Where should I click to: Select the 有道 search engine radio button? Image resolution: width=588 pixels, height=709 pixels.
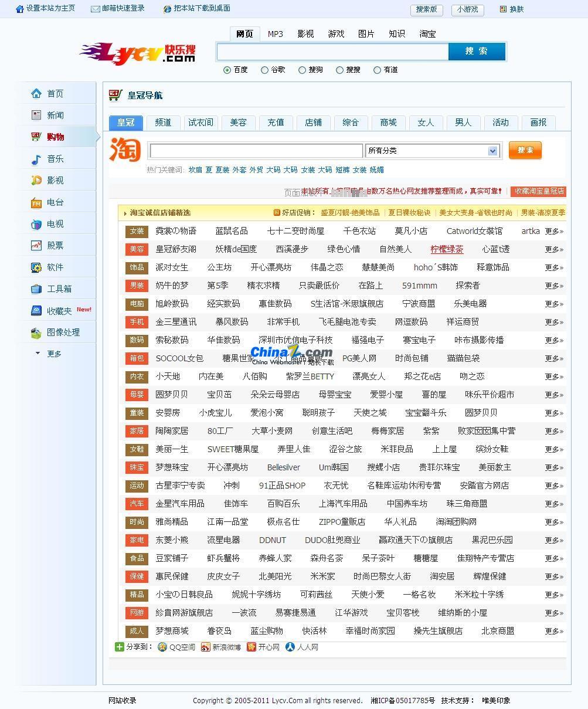377,70
